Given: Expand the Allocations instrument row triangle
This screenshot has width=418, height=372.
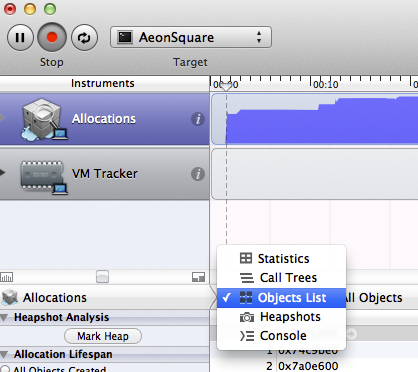Looking at the screenshot, I should (x=3, y=117).
